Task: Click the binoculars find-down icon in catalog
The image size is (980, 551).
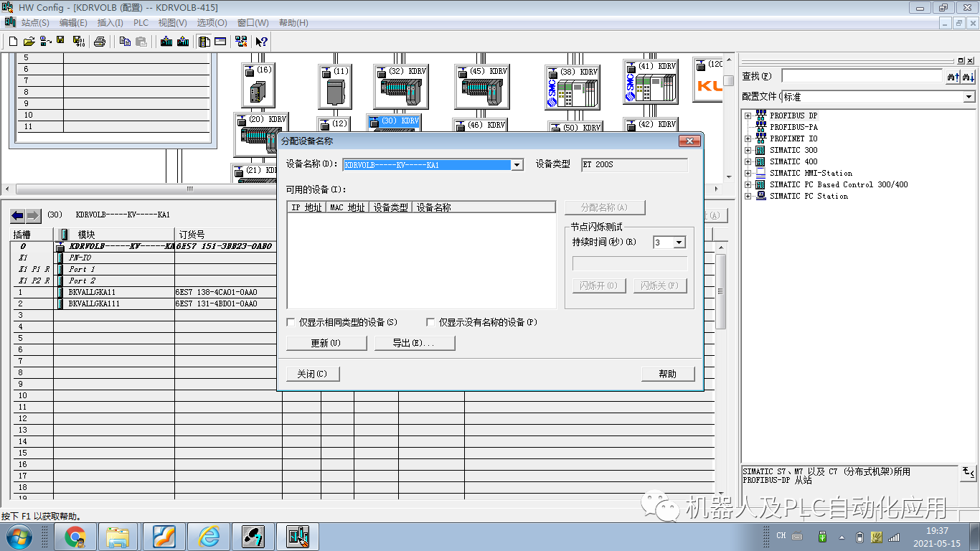Action: point(970,76)
